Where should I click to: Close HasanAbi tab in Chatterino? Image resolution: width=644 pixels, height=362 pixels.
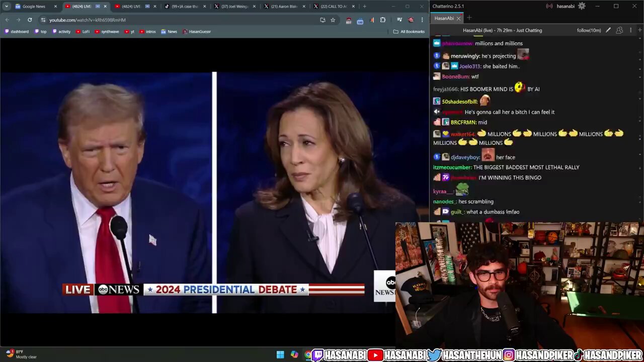458,19
